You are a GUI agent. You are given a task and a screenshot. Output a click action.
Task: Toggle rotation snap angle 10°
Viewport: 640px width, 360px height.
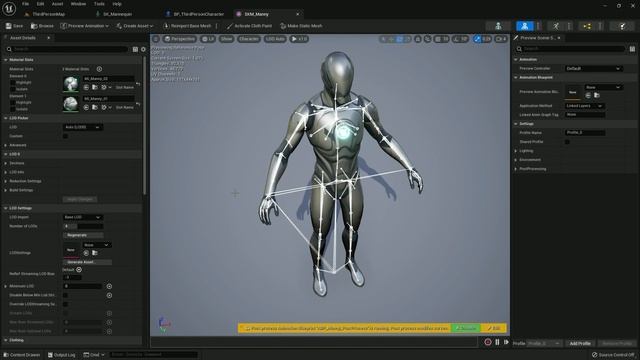pos(460,39)
